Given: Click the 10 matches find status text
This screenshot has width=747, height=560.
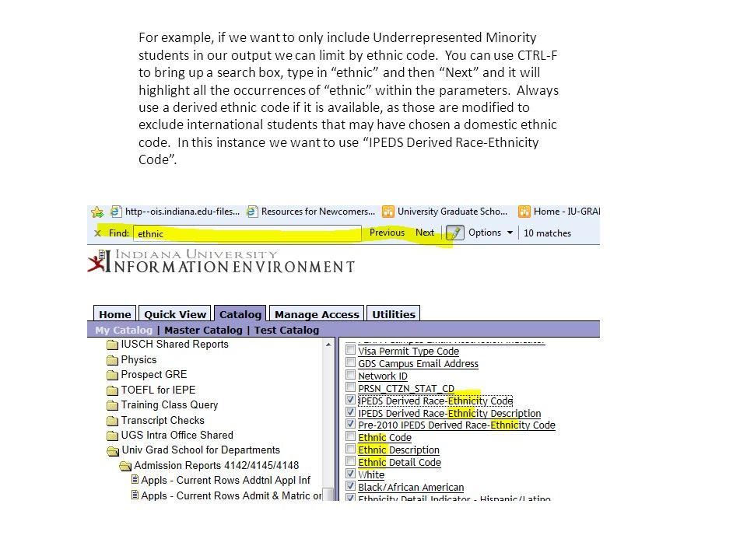Looking at the screenshot, I should [547, 233].
